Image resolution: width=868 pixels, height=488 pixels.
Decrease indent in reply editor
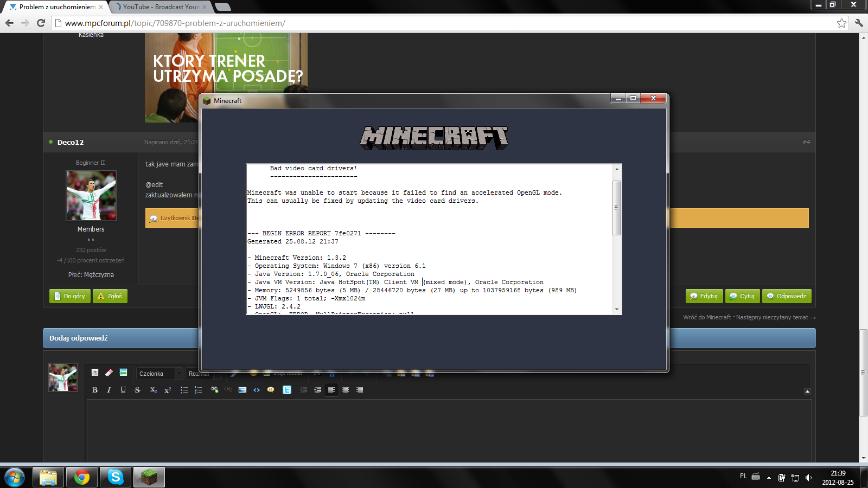(x=303, y=390)
